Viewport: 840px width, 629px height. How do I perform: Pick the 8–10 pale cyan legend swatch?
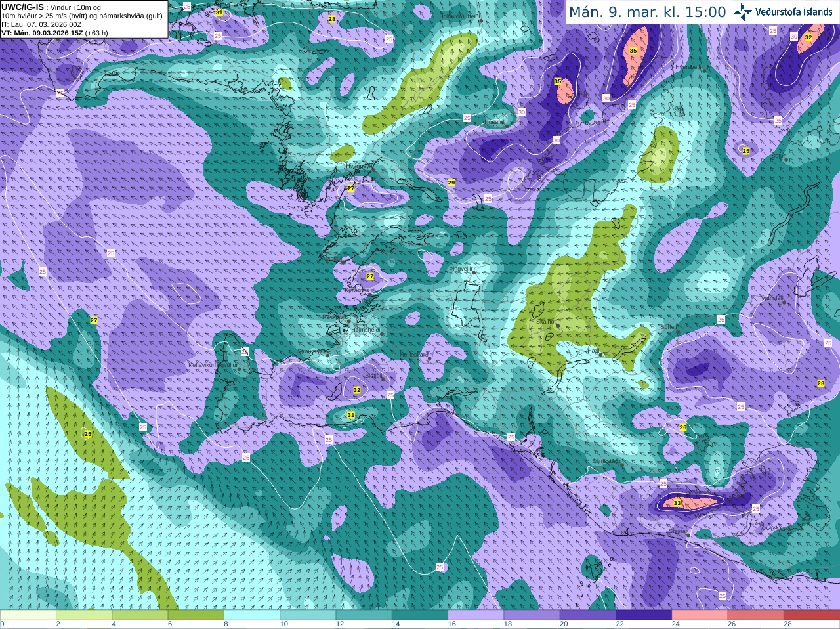(252, 615)
